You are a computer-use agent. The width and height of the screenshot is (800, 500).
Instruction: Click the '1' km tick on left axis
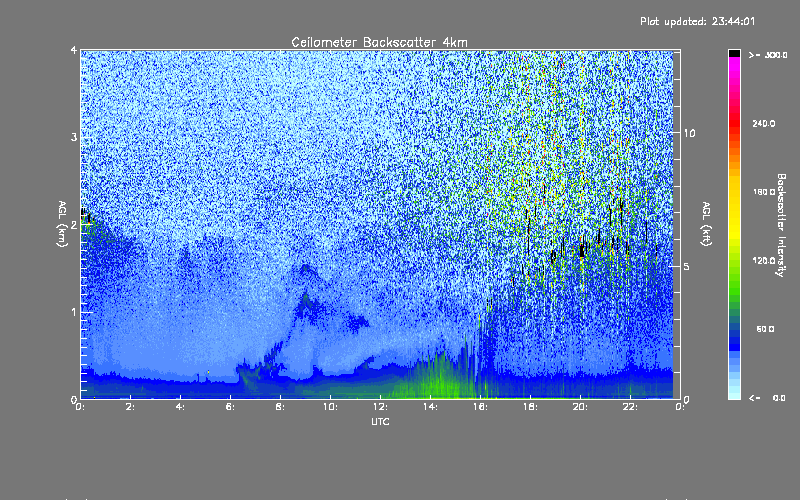(x=74, y=312)
